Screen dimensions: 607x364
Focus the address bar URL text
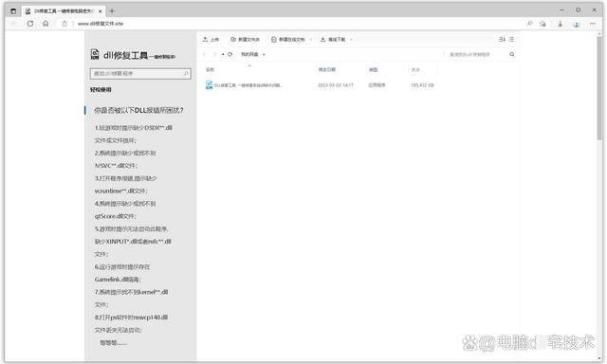click(101, 24)
